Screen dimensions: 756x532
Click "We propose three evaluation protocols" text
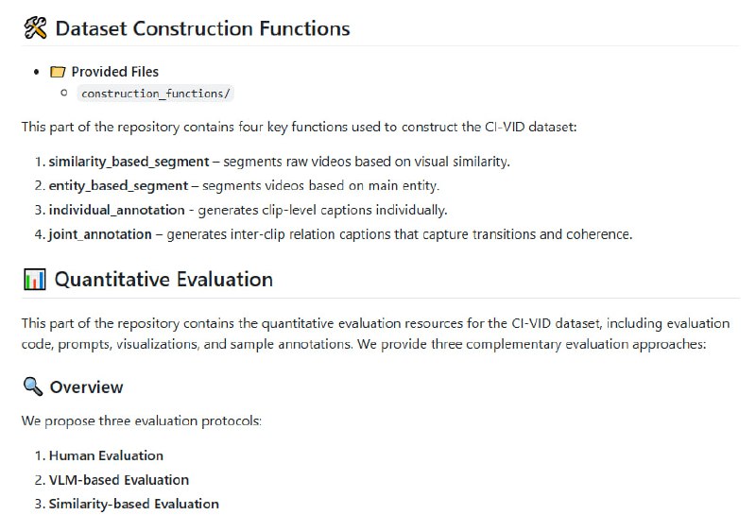coord(142,420)
